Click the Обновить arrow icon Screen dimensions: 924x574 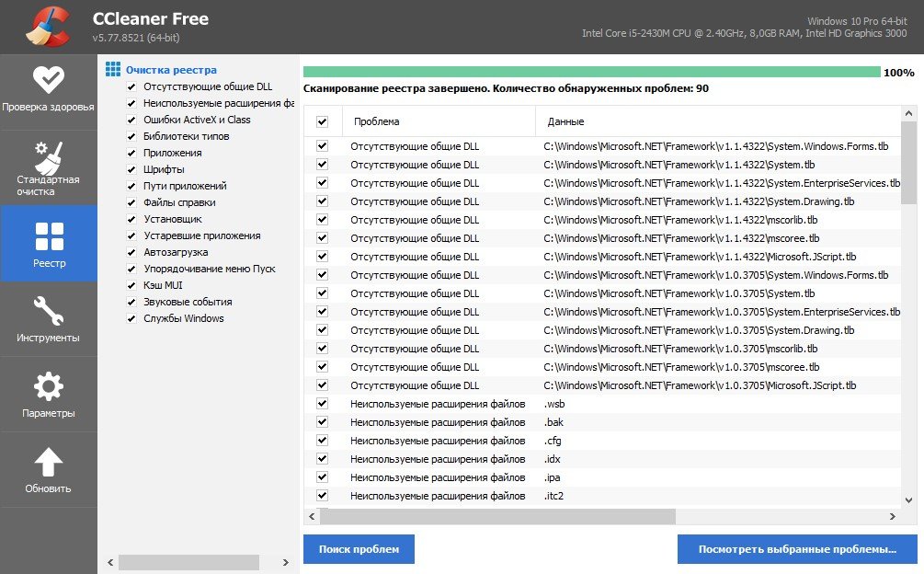pos(48,461)
